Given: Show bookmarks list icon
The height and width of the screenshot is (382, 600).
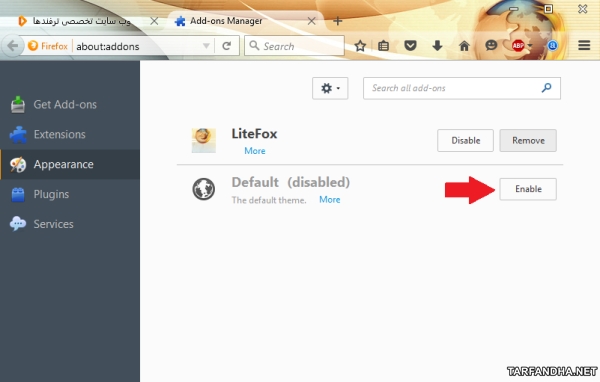Looking at the screenshot, I should pyautogui.click(x=383, y=46).
